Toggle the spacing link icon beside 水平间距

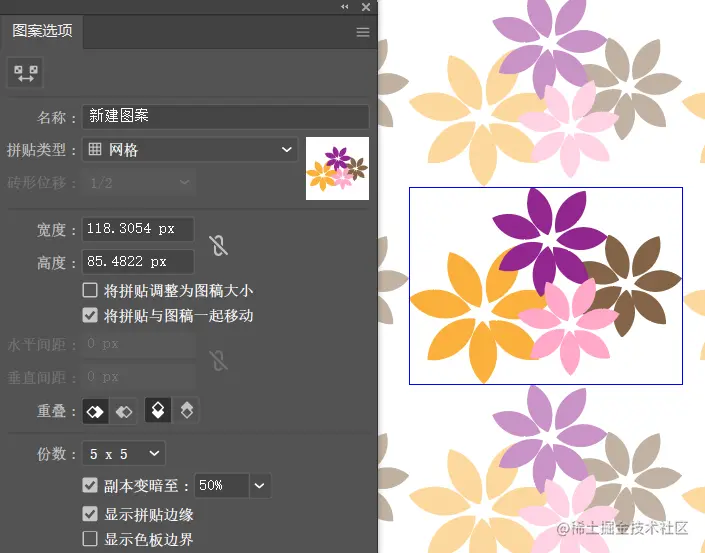tap(219, 361)
